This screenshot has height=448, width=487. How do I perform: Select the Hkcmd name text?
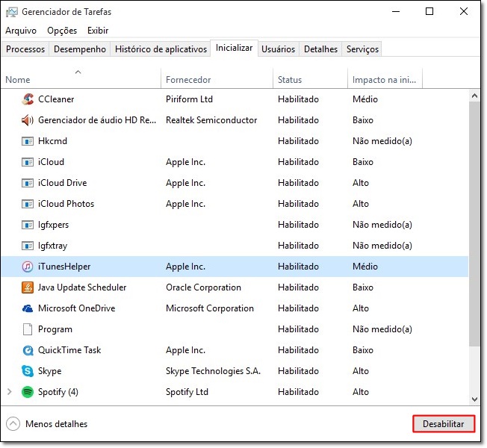52,141
